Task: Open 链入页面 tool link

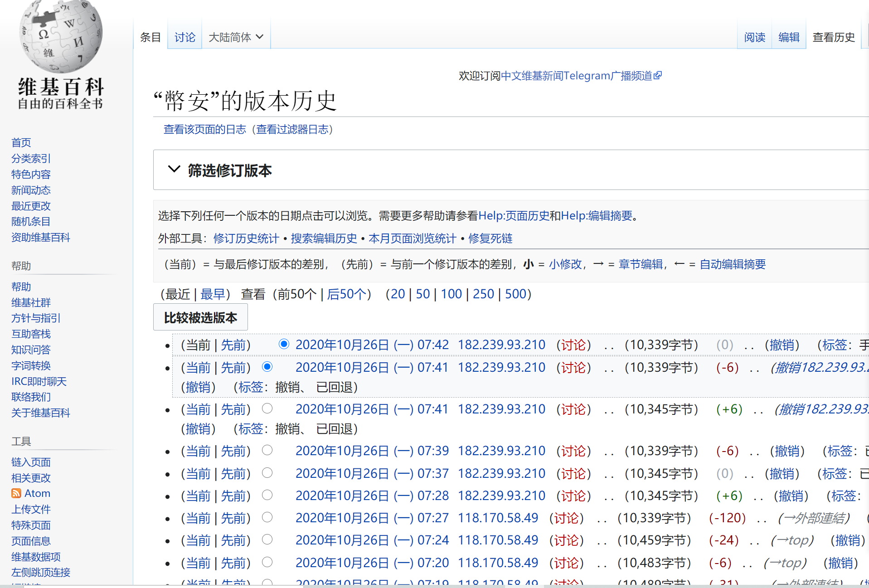Action: coord(31,462)
